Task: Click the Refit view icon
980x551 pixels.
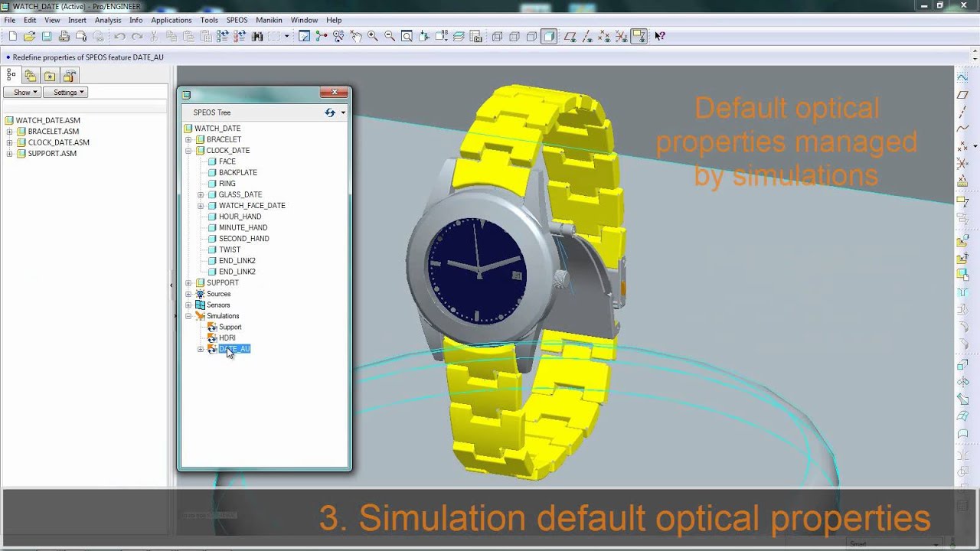Action: pyautogui.click(x=407, y=36)
